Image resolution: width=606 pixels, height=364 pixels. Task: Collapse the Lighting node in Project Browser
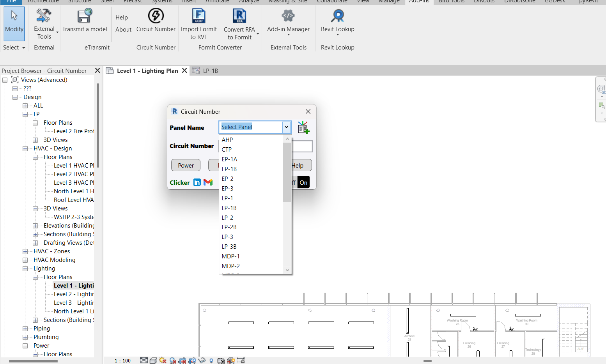[25, 269]
